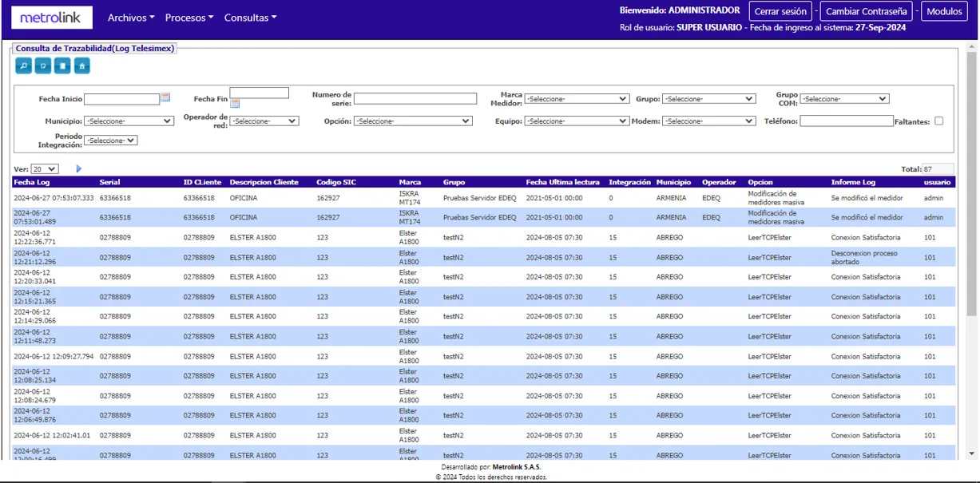Click the export document icon button
The height and width of the screenshot is (483, 980).
pos(62,66)
